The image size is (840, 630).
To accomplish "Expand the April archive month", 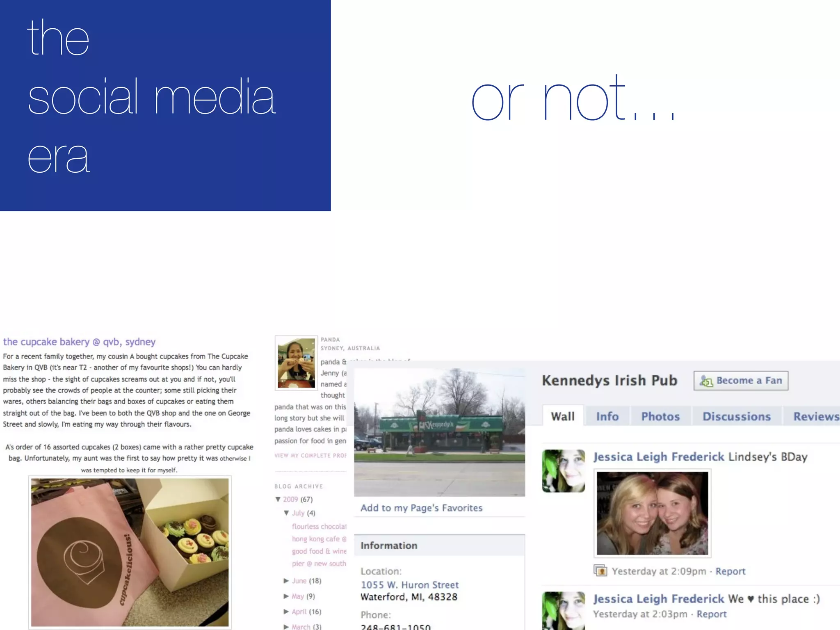I will [286, 612].
